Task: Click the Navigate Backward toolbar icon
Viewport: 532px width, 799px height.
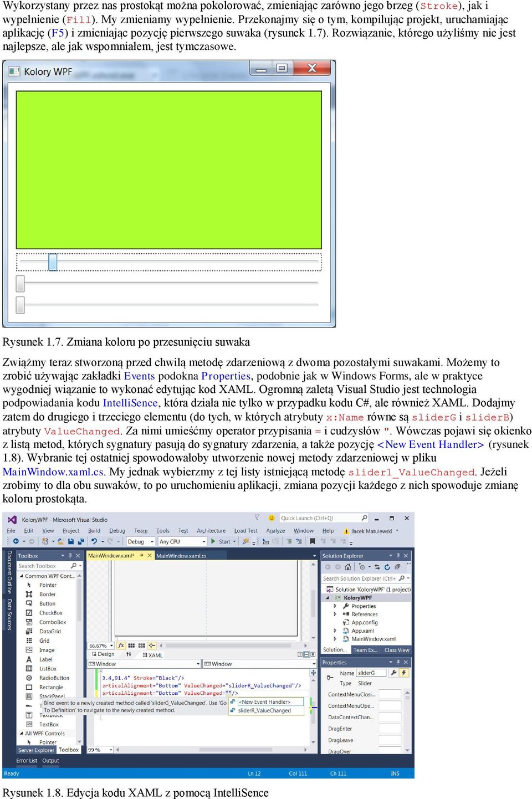Action: point(16,541)
